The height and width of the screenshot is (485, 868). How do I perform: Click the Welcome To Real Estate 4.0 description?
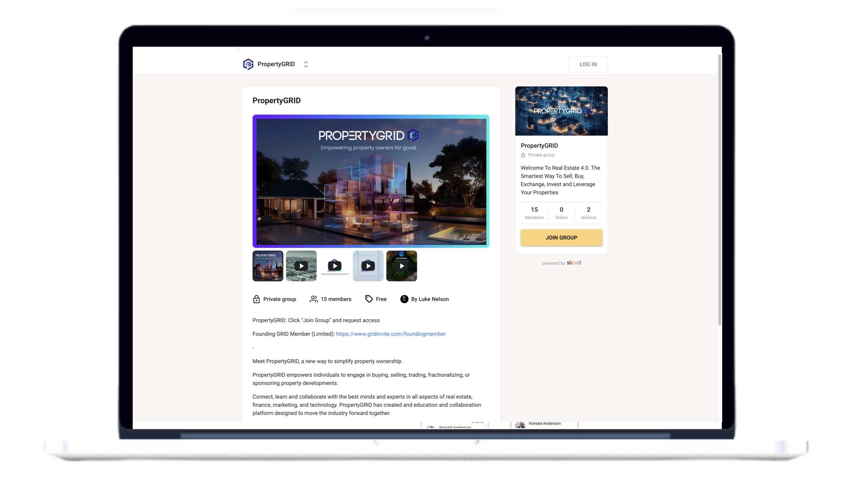pos(560,180)
